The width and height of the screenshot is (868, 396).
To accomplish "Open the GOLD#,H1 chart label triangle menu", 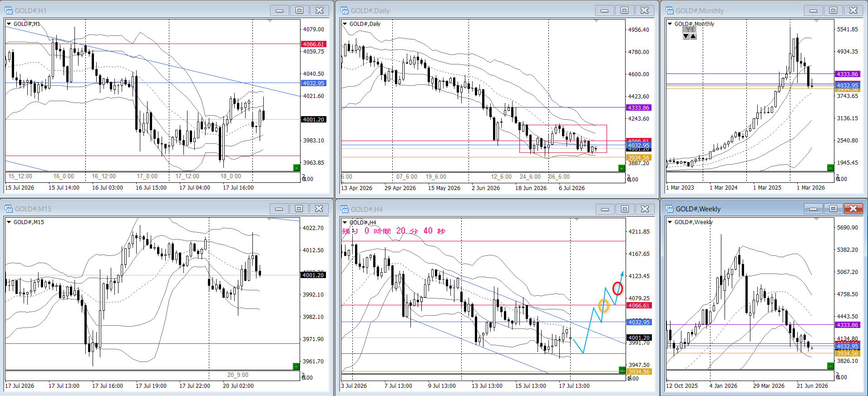I will point(9,24).
